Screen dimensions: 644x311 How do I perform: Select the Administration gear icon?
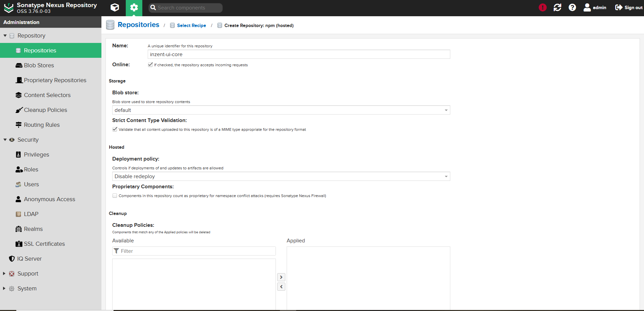pyautogui.click(x=134, y=7)
